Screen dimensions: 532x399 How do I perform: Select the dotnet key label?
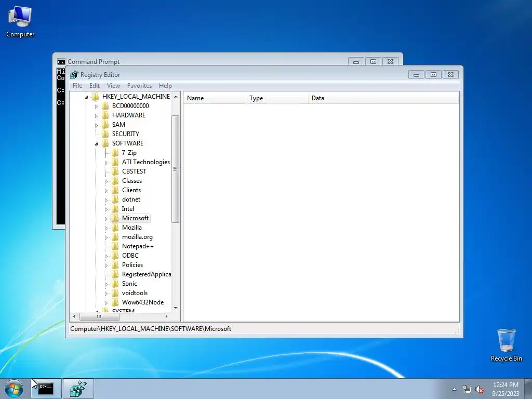point(131,199)
